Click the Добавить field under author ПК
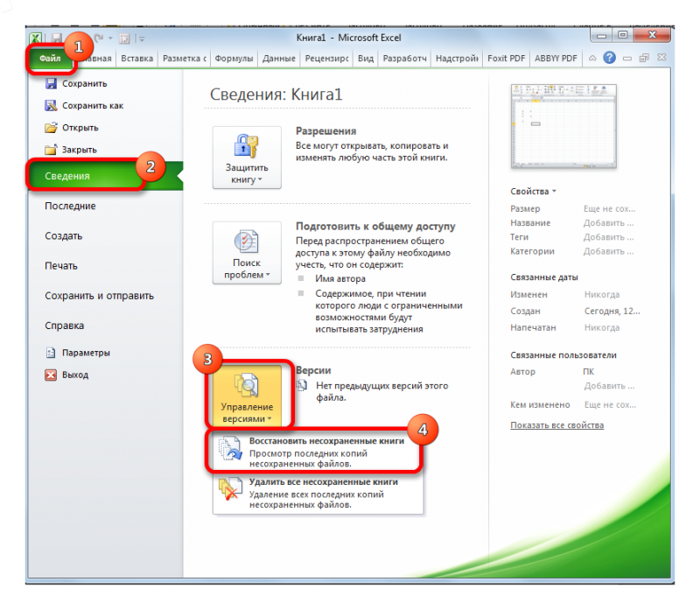 (x=609, y=386)
